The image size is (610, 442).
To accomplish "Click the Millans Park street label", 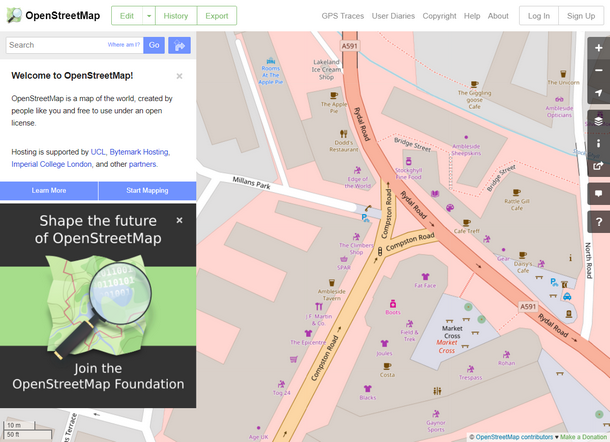I will click(251, 182).
